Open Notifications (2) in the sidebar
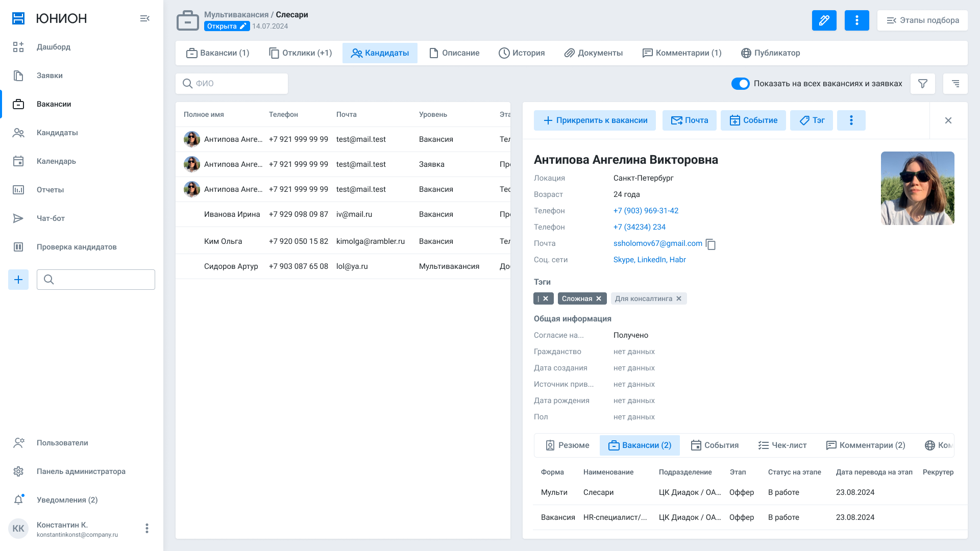This screenshot has height=551, width=980. click(67, 500)
